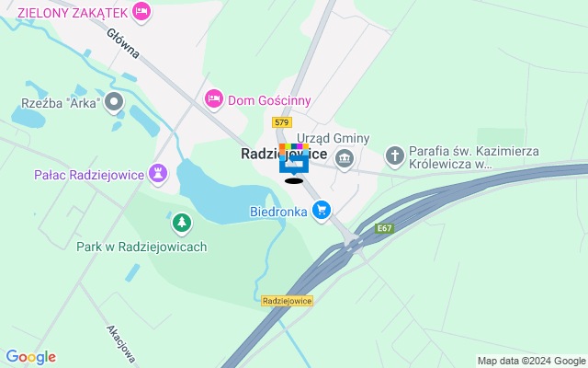Image resolution: width=588 pixels, height=368 pixels.
Task: Select the Biedronka store name label
Action: tap(278, 212)
